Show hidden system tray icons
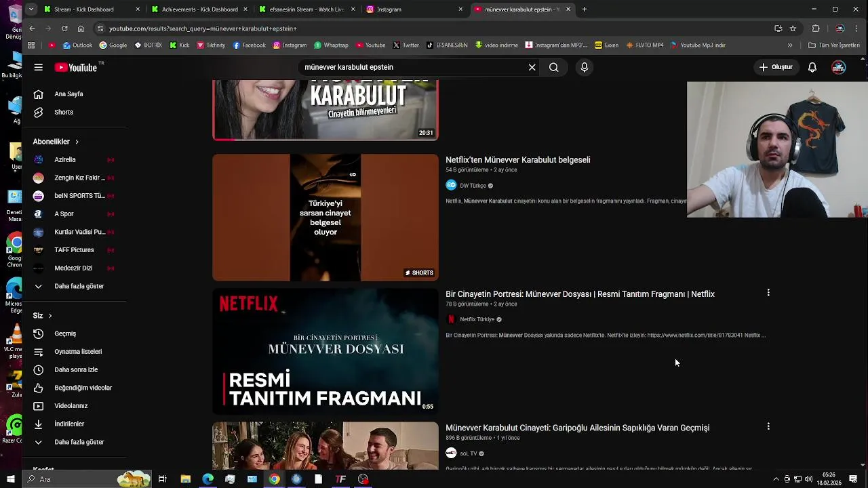Image resolution: width=868 pixels, height=488 pixels. [x=776, y=479]
